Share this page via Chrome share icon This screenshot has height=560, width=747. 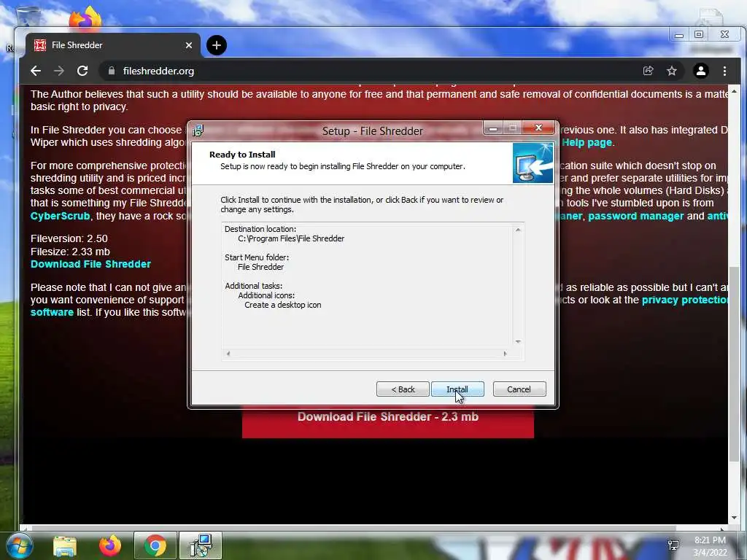[649, 71]
